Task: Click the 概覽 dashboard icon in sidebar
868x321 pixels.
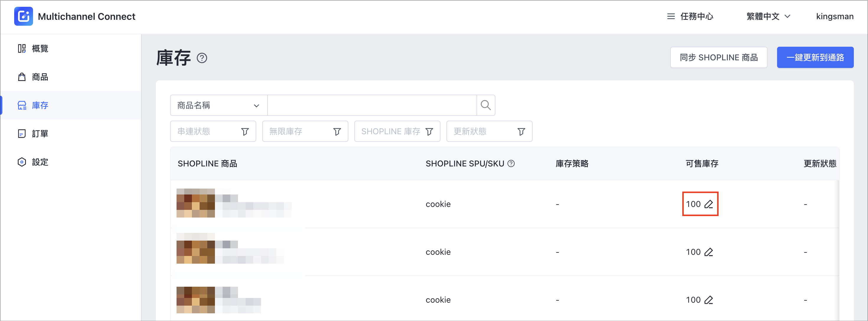Action: [22, 48]
